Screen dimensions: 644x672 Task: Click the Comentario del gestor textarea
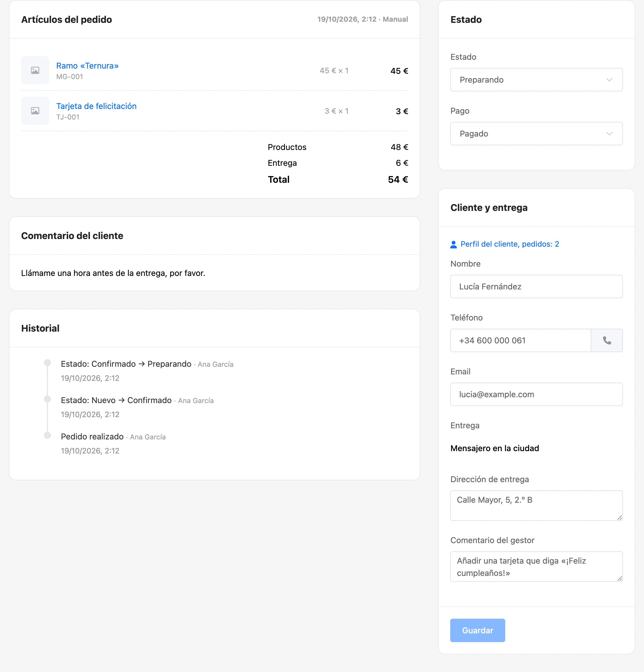pyautogui.click(x=537, y=567)
